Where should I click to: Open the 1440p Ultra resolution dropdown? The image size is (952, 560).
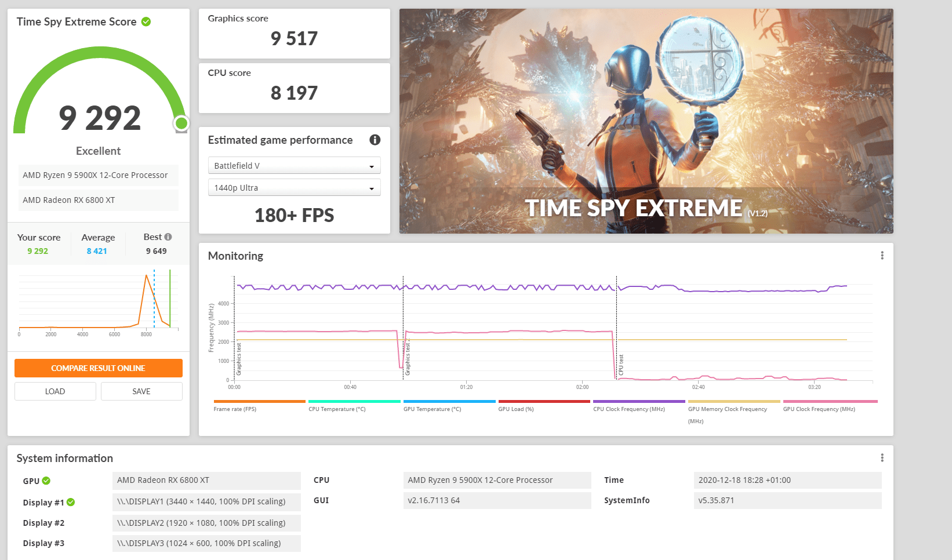click(x=295, y=187)
